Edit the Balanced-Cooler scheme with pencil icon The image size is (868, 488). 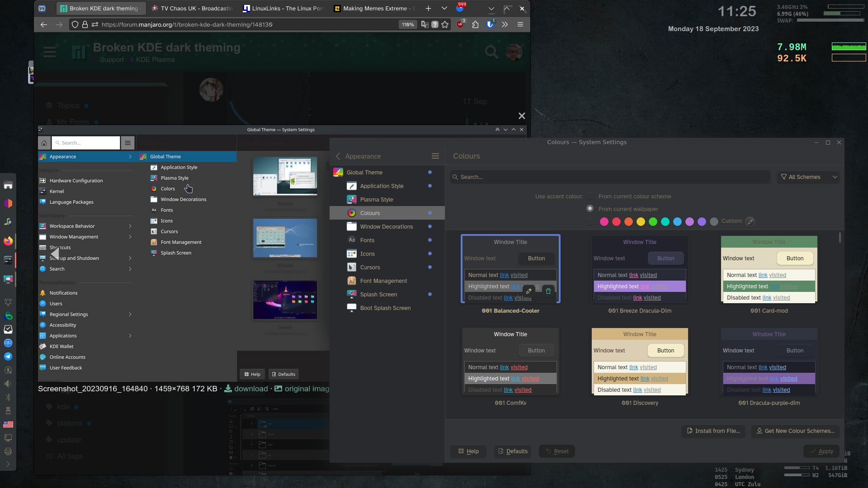pos(528,291)
